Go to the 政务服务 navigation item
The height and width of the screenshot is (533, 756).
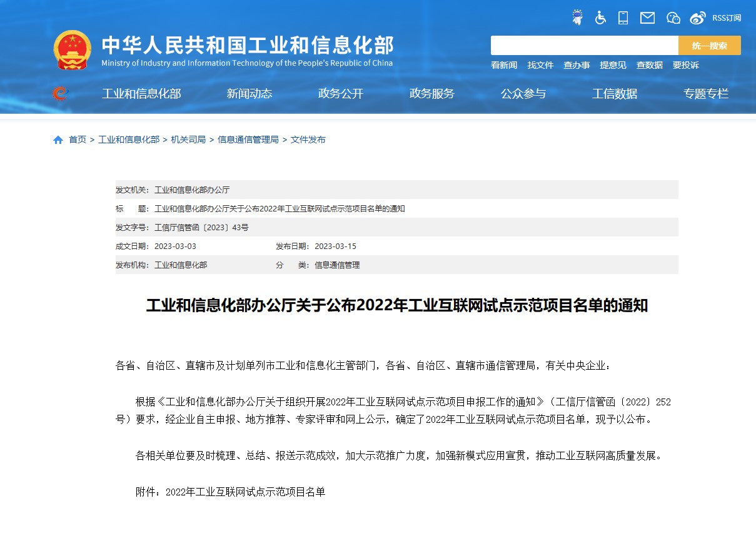tap(432, 94)
